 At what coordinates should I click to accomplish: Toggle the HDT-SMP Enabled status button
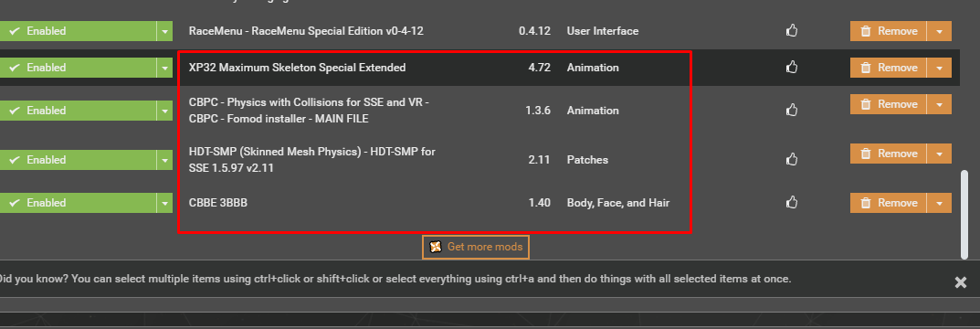[x=79, y=160]
